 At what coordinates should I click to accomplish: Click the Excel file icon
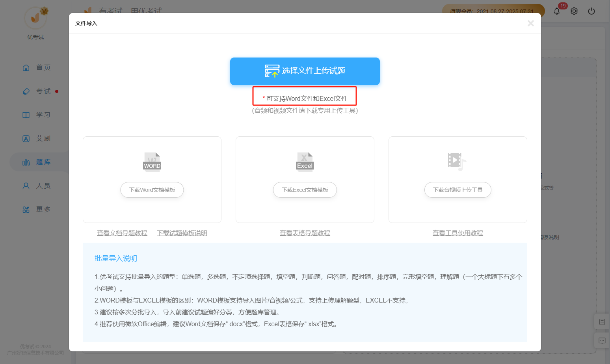pos(305,162)
